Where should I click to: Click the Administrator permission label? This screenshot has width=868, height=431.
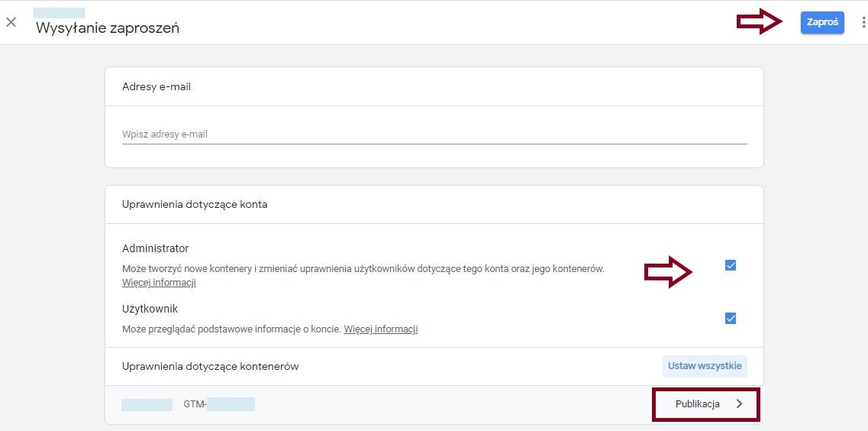click(x=155, y=248)
